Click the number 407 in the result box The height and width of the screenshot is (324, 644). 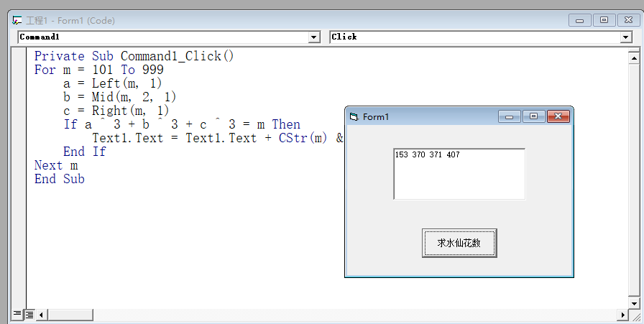[453, 154]
